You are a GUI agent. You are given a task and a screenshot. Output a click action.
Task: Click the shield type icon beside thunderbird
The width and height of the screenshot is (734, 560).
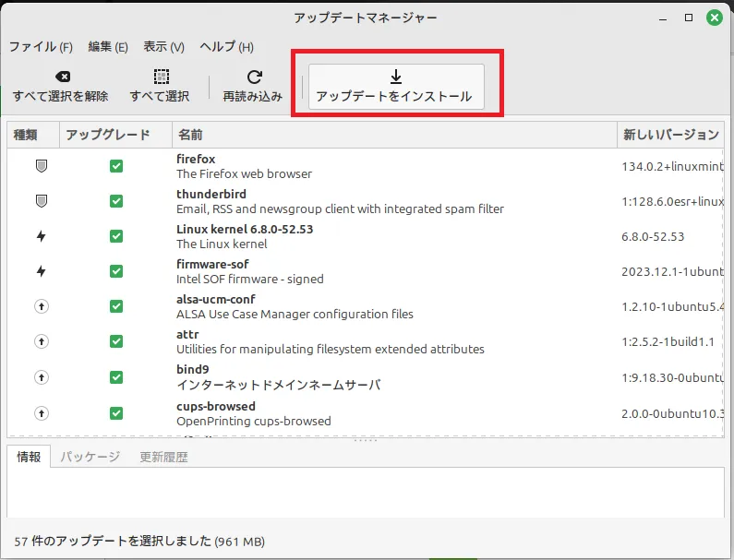[41, 201]
